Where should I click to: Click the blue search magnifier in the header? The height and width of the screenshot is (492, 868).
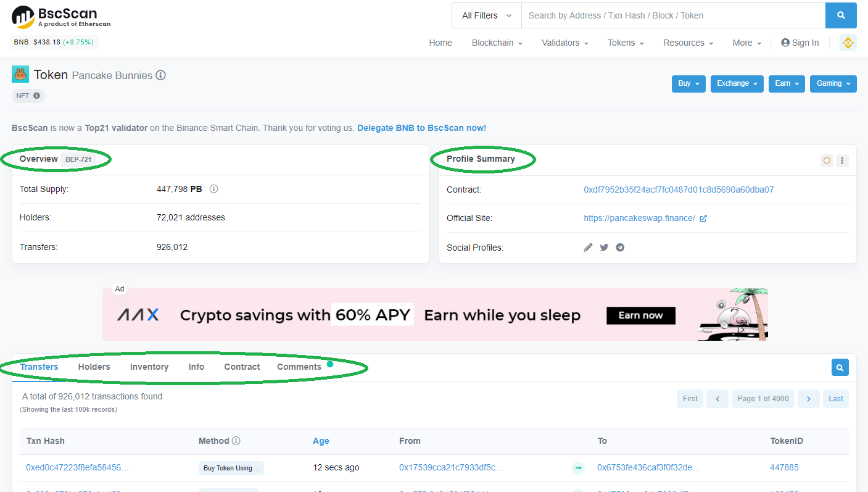[x=841, y=15]
